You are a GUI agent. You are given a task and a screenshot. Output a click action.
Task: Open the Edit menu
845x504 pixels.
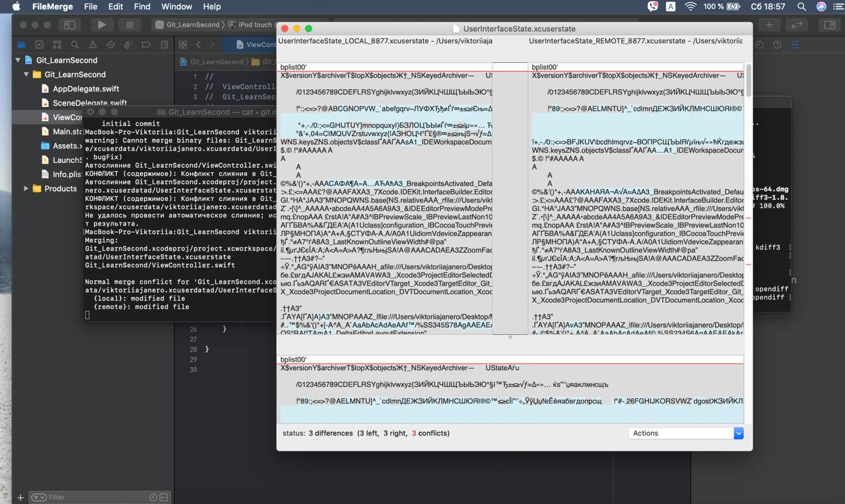(116, 7)
